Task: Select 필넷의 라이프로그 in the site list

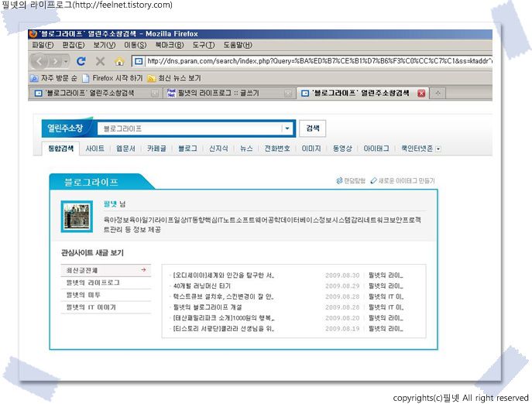Action: coord(106,283)
